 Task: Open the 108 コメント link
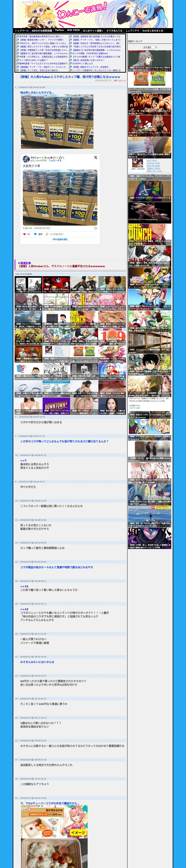120,81
